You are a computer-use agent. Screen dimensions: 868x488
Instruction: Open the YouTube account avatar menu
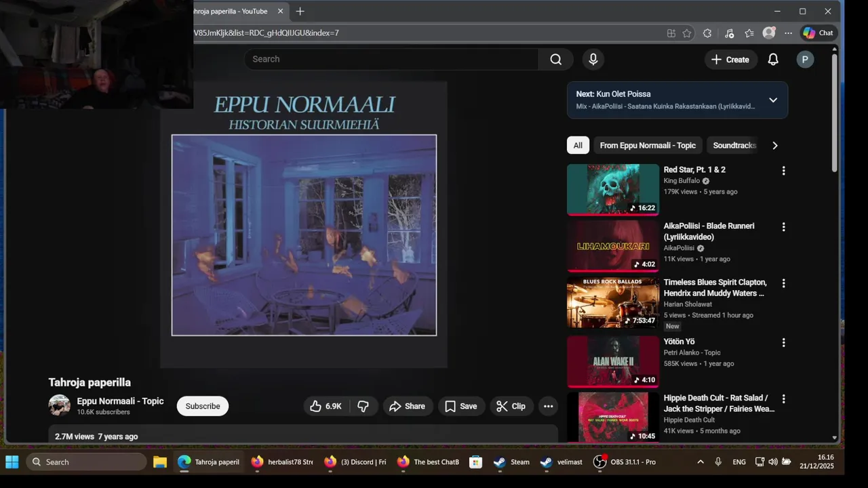(805, 60)
